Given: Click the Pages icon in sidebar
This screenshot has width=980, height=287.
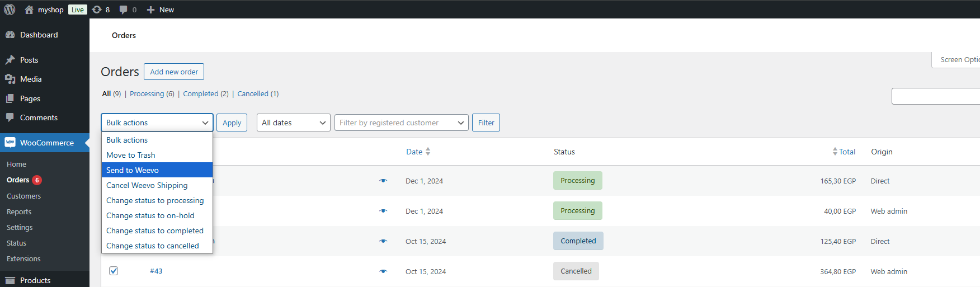Looking at the screenshot, I should 10,98.
